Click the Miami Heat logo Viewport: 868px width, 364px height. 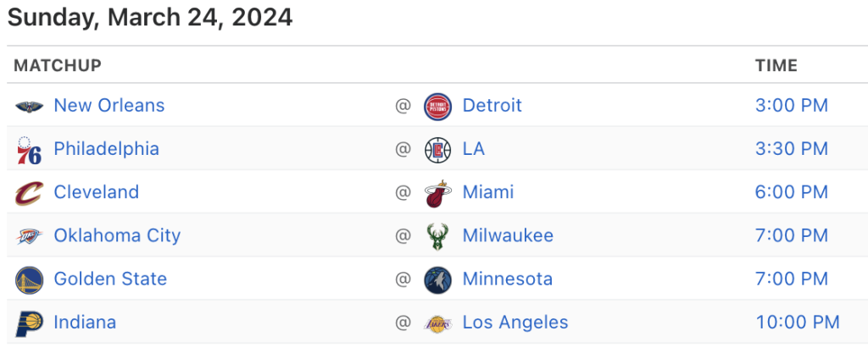(437, 193)
